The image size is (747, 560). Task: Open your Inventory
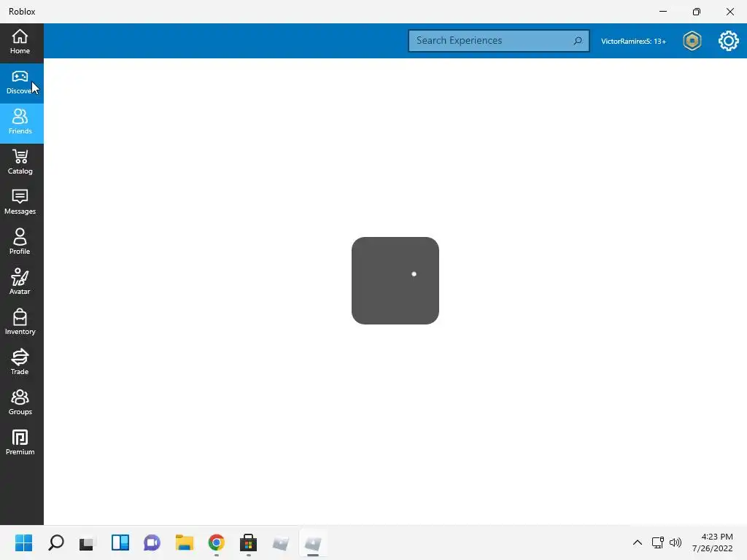21,323
